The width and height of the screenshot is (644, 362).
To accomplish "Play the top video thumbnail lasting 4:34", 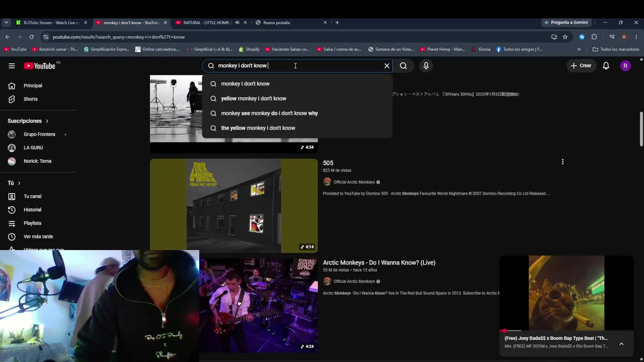I will coord(234,114).
